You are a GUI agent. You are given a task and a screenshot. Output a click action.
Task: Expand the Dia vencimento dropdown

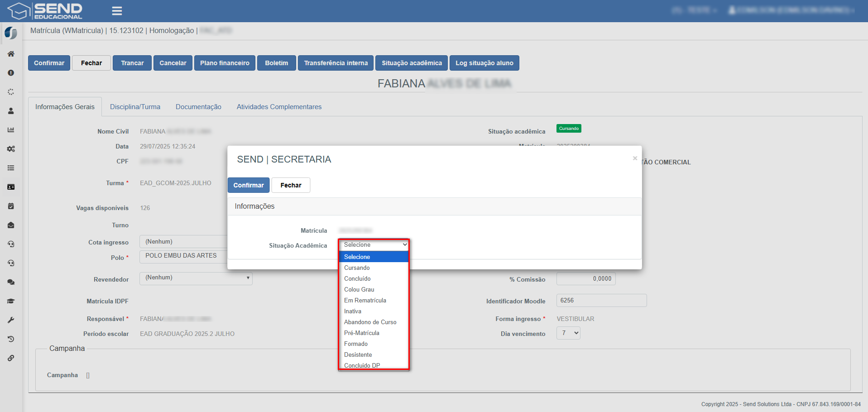pyautogui.click(x=568, y=333)
